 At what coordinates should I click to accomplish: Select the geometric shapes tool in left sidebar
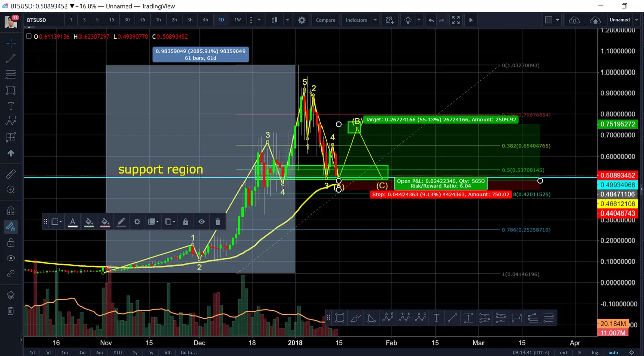click(11, 90)
